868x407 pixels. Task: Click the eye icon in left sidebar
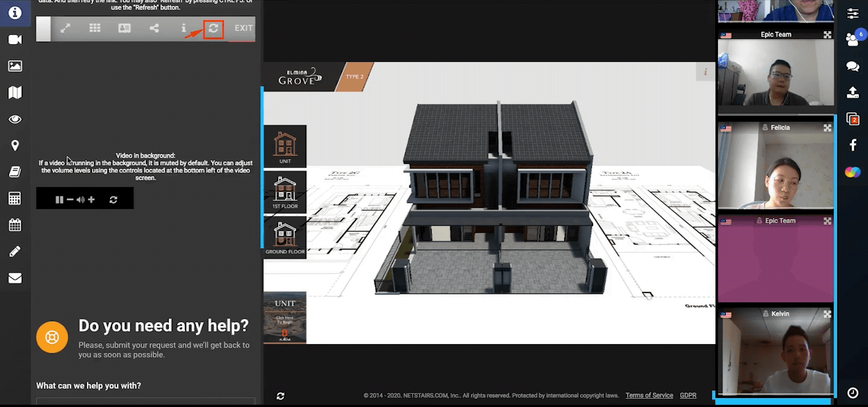15,119
